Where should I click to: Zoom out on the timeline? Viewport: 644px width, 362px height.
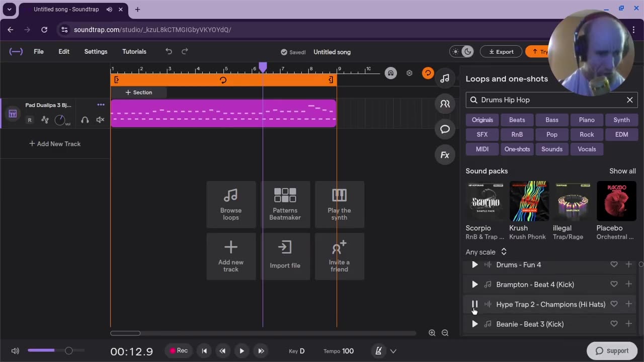445,333
